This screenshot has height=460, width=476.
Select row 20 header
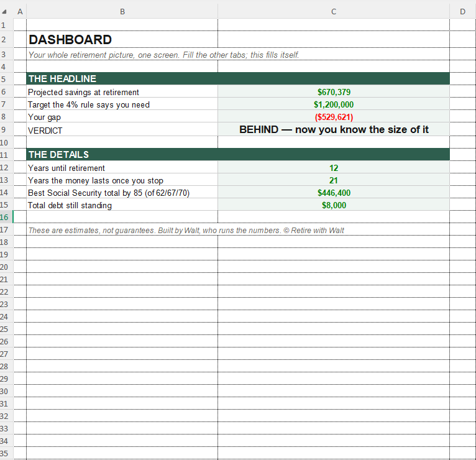tap(6, 267)
